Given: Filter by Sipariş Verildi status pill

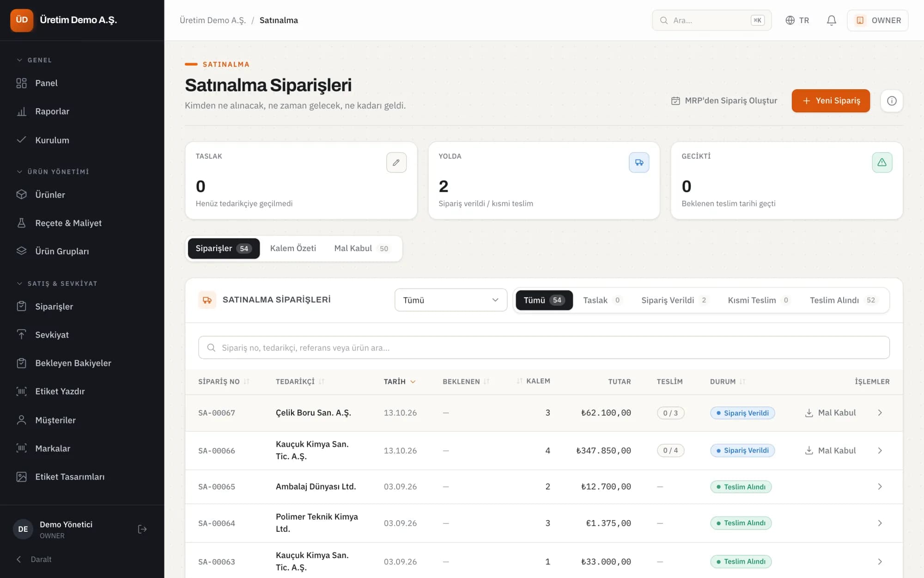Looking at the screenshot, I should (x=674, y=300).
